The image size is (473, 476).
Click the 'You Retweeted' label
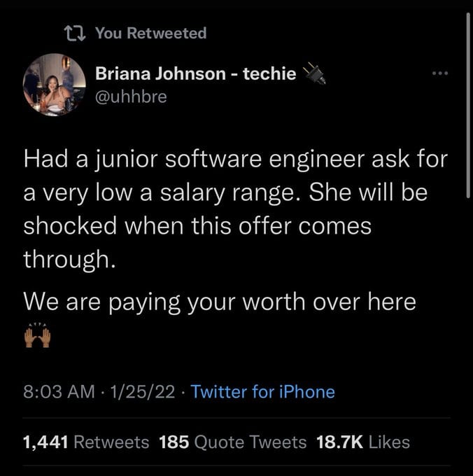pyautogui.click(x=151, y=33)
